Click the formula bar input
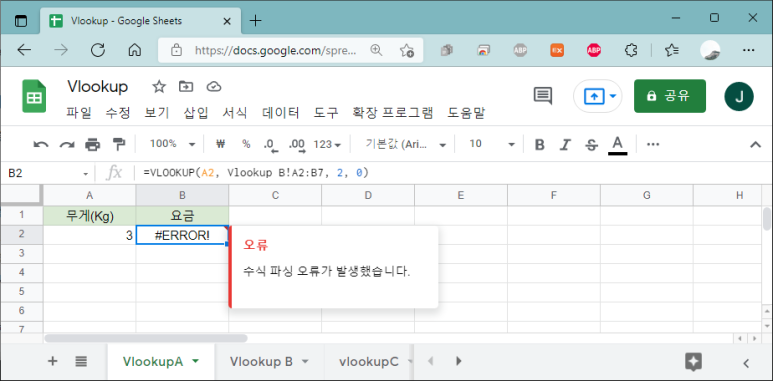 (x=454, y=173)
